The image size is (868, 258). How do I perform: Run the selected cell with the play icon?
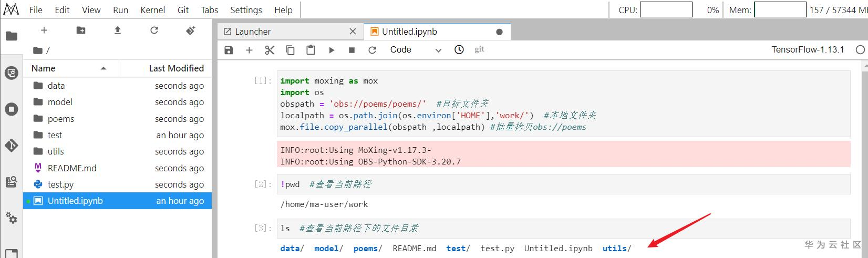pos(332,50)
